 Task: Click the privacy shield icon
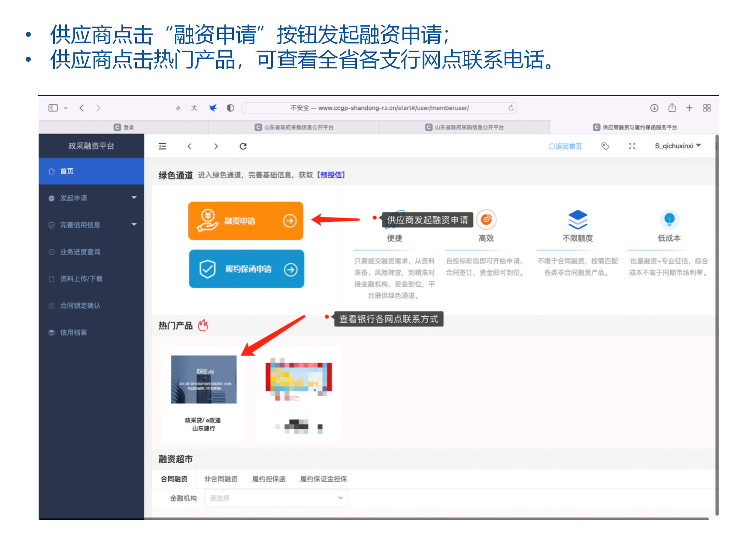pyautogui.click(x=230, y=108)
